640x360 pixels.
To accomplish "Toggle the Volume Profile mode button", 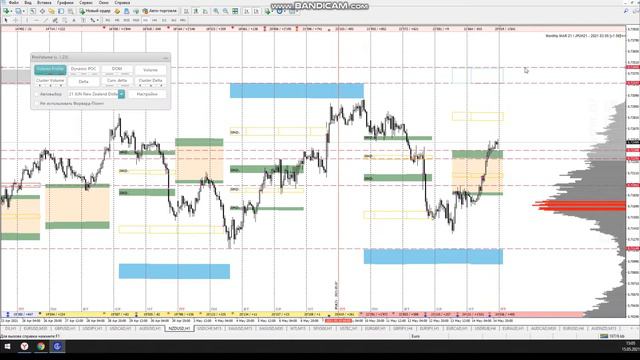I will click(x=50, y=69).
